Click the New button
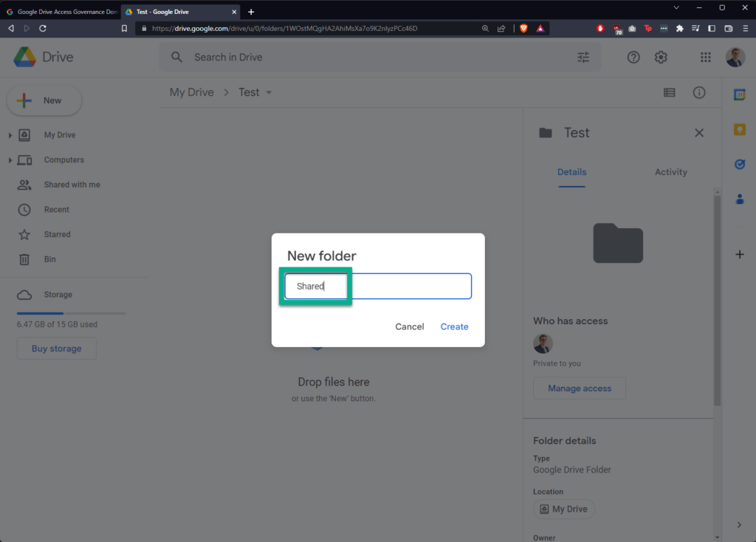This screenshot has height=542, width=756. (44, 100)
